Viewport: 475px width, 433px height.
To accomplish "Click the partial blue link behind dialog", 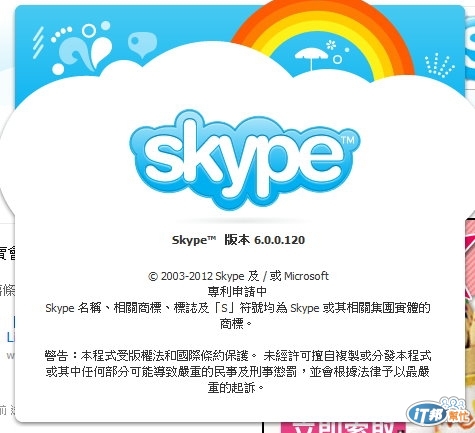I will click(11, 331).
